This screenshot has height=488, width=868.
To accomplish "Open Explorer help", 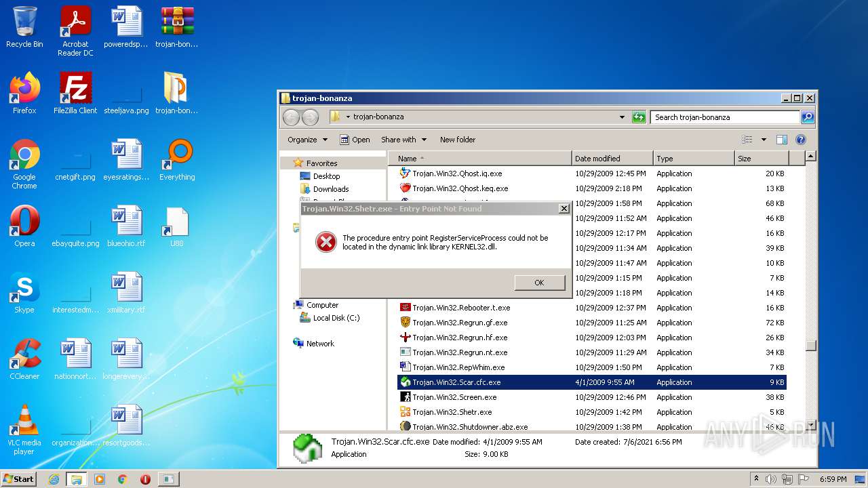I will (801, 140).
